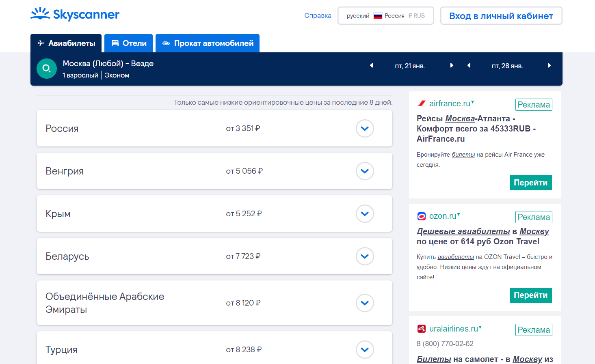The image size is (595, 364).
Task: Click Вход в личный кабинет
Action: point(501,16)
